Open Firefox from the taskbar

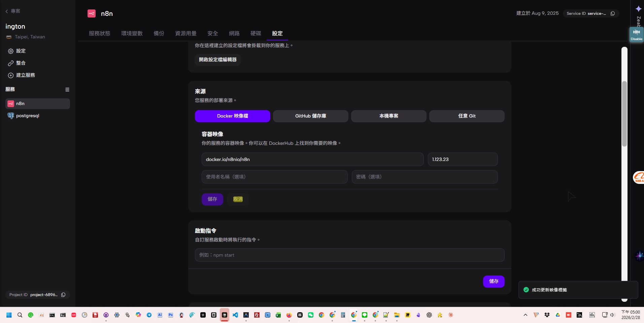click(x=289, y=315)
